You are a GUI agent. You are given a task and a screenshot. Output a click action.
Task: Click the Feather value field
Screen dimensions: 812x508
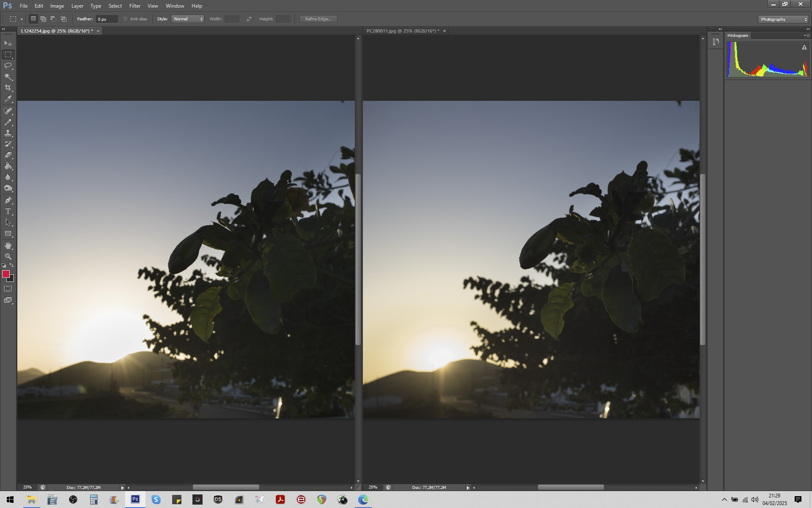tap(107, 19)
